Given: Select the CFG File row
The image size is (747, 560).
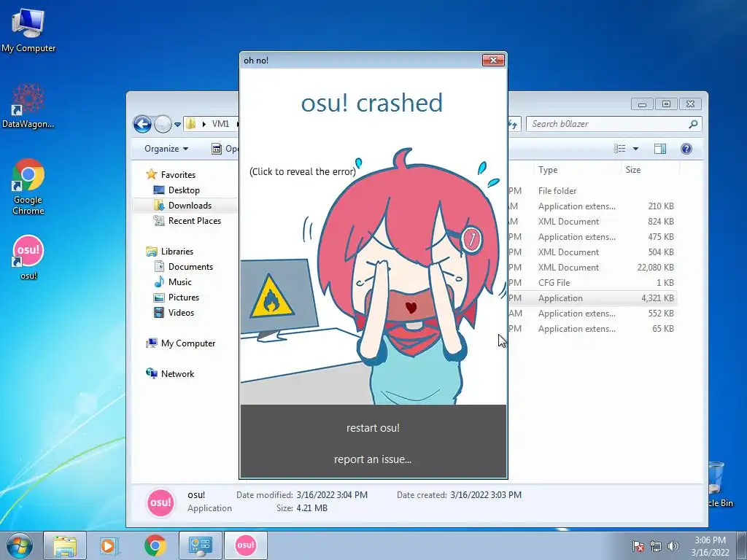Looking at the screenshot, I should click(592, 282).
